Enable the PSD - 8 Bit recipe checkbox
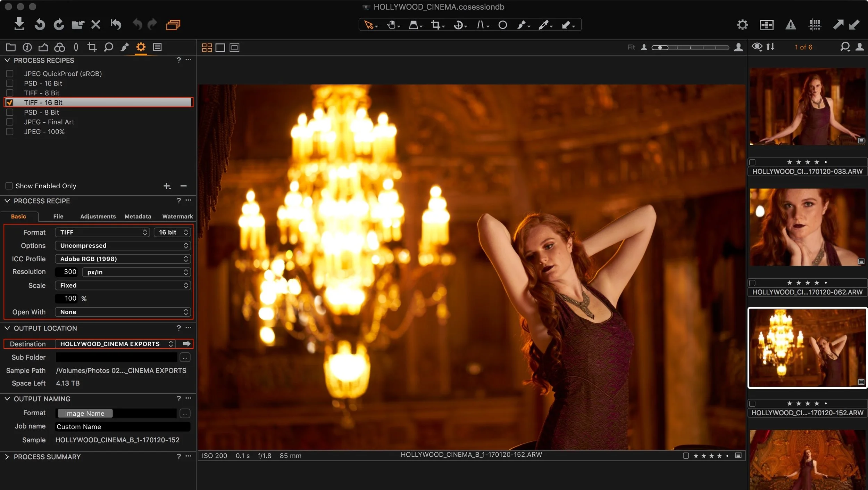Screen dimensions: 868x490 coord(10,112)
